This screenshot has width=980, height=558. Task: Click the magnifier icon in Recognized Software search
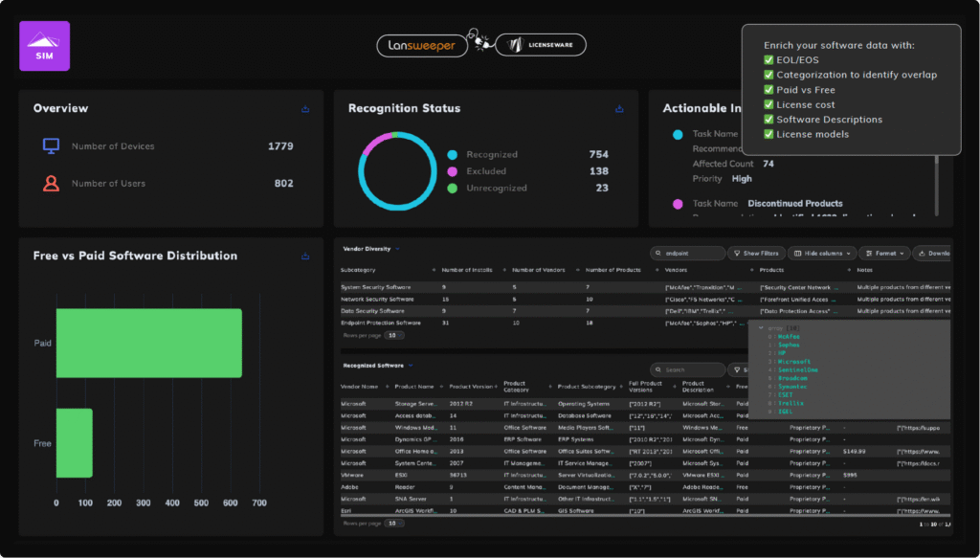coord(658,369)
